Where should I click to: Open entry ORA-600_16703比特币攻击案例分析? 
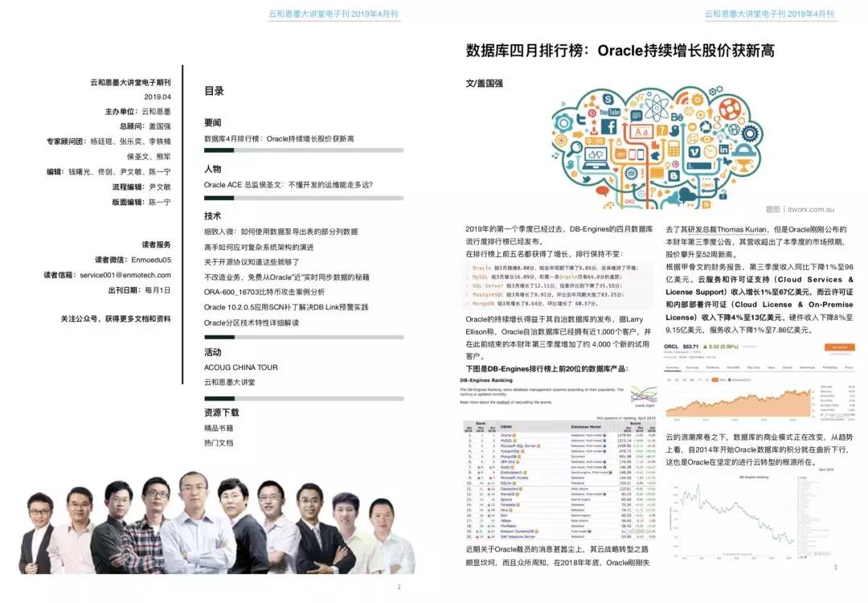point(264,292)
